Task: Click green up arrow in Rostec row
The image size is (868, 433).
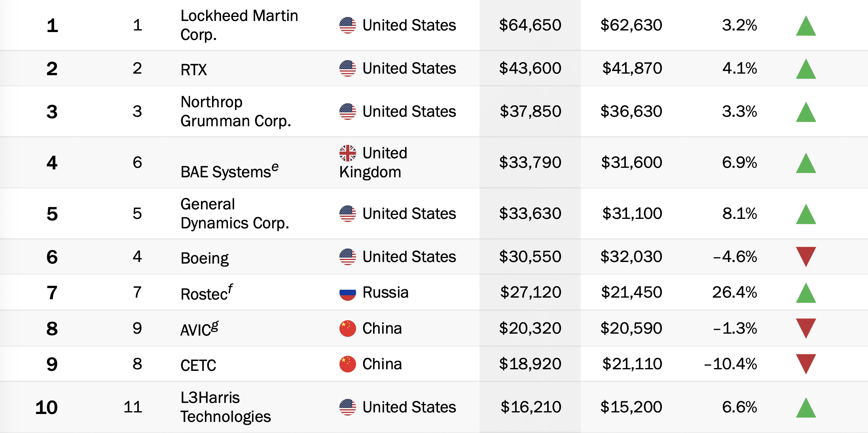Action: [806, 293]
